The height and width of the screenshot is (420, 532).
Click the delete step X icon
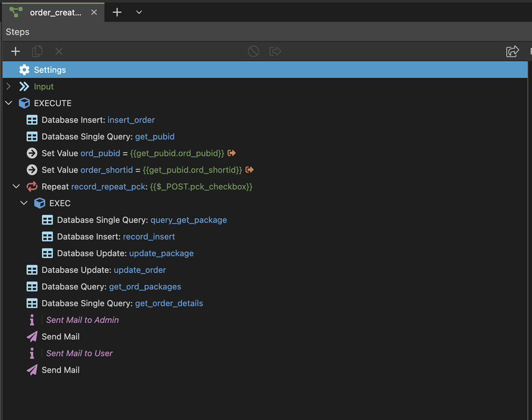[59, 51]
